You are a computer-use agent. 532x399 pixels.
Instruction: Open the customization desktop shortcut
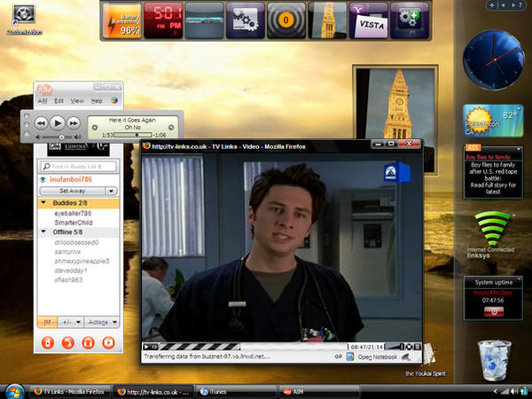tap(24, 20)
